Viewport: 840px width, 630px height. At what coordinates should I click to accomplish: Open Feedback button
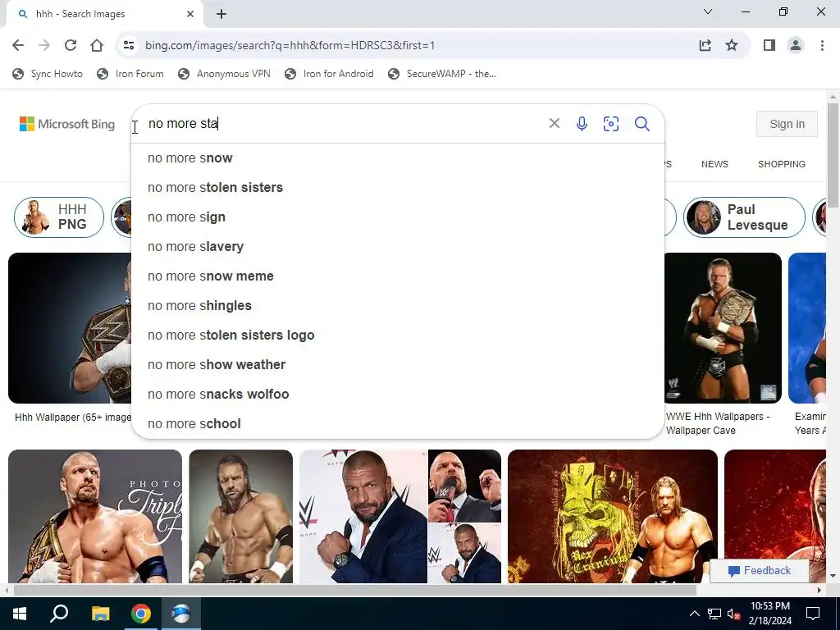759,571
